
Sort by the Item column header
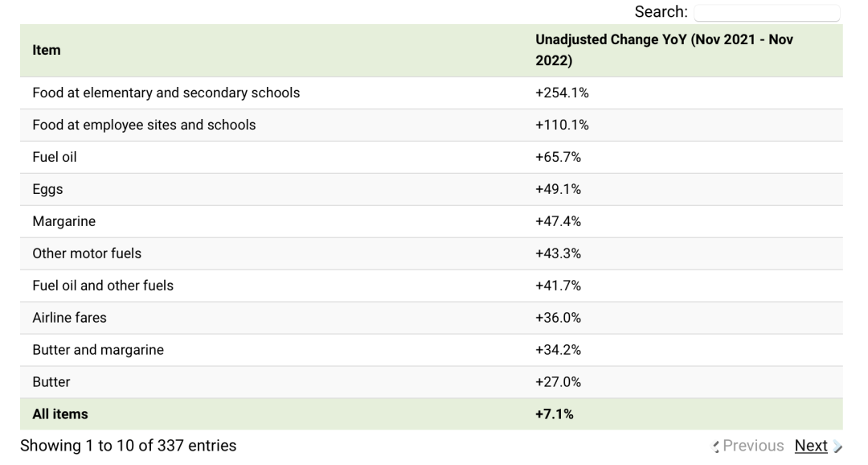(47, 50)
